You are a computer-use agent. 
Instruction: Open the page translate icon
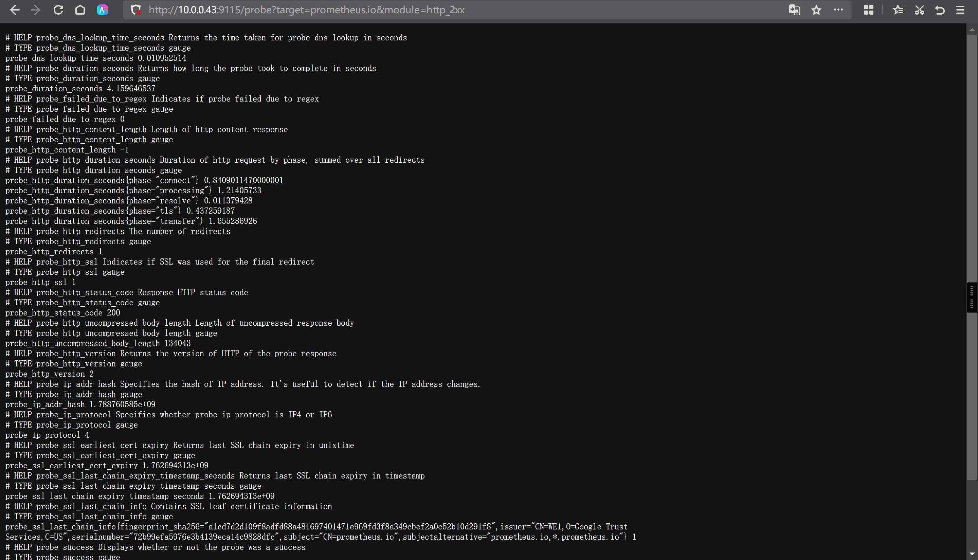click(795, 10)
